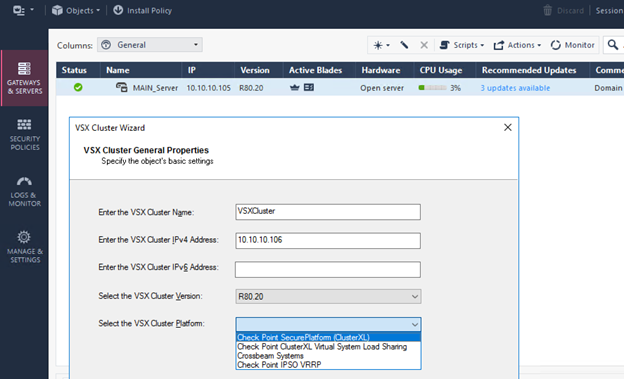Open the Scripts dropdown
This screenshot has height=379, width=624.
[462, 45]
